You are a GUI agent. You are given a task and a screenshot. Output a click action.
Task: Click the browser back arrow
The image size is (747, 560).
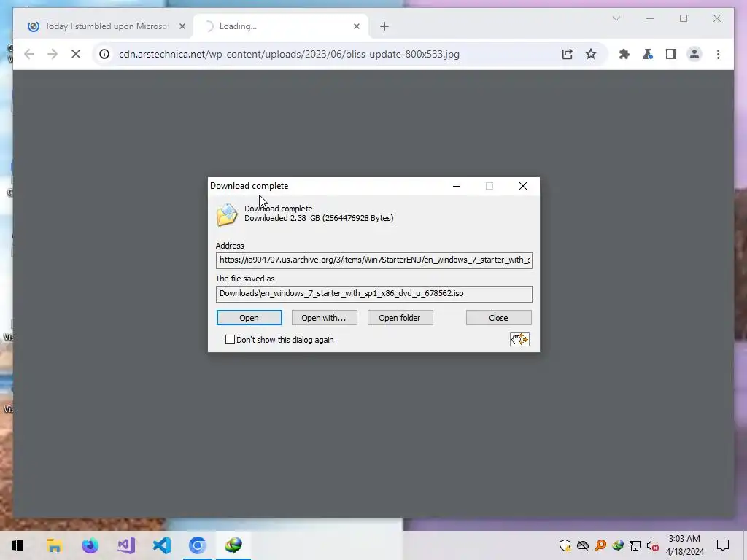29,54
